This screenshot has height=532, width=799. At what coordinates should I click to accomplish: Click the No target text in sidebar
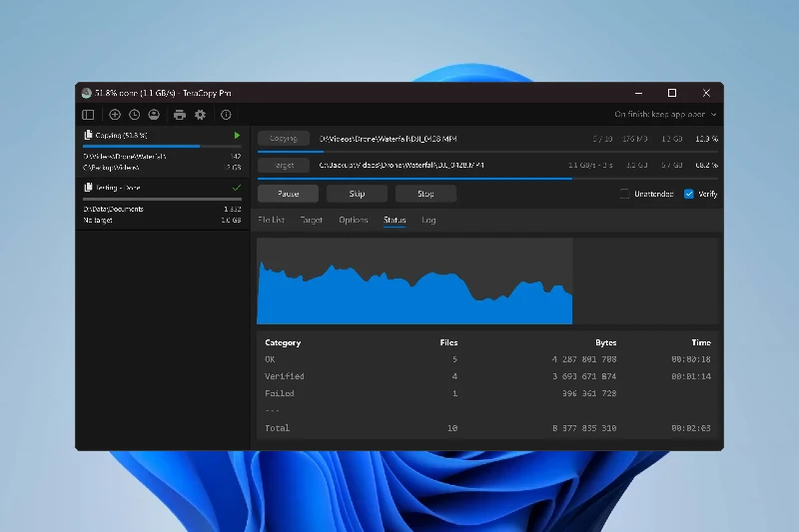click(98, 221)
